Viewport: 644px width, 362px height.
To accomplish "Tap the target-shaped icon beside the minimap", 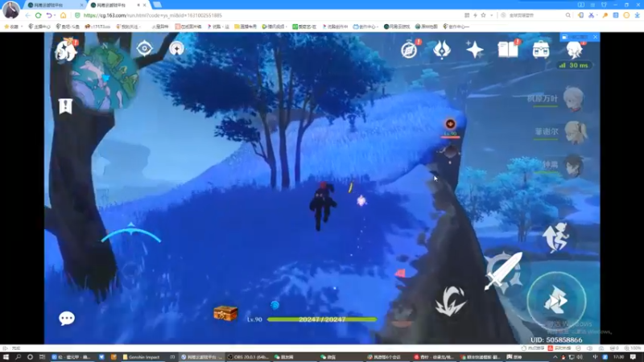I will pyautogui.click(x=144, y=48).
